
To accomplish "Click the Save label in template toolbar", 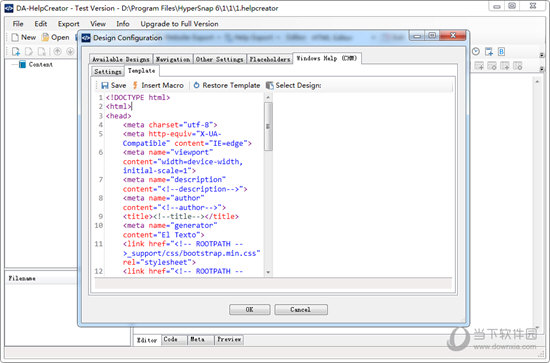I will point(119,85).
